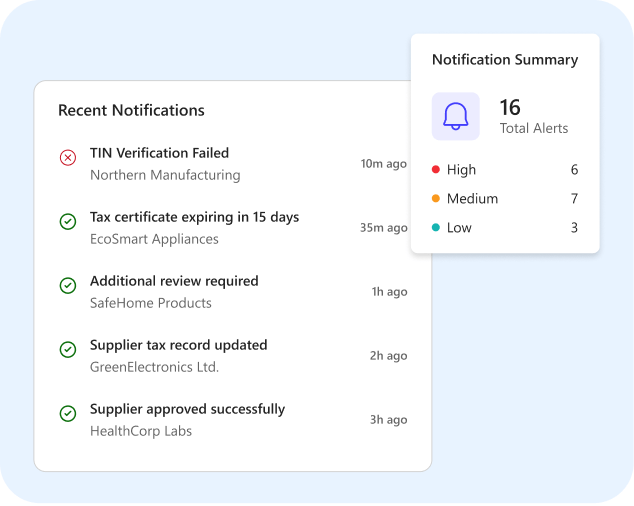Click the HealthCorp Labs supplier name
The height and width of the screenshot is (506, 634).
[x=141, y=431]
